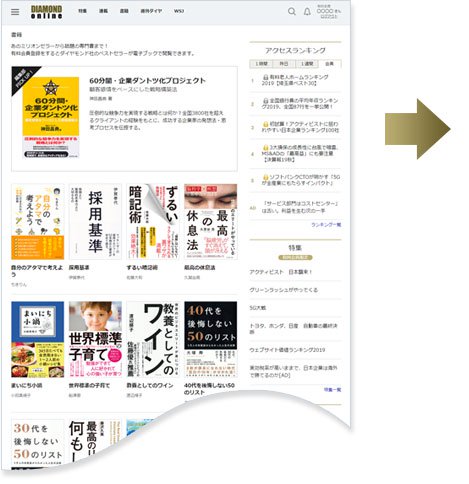Open the hamburger menu icon
Image resolution: width=469 pixels, height=484 pixels.
click(x=15, y=12)
